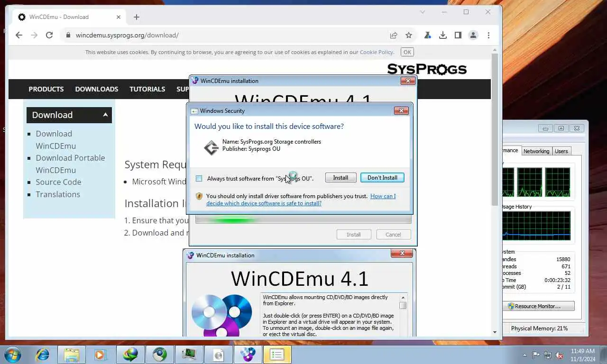
Task: Click the forward navigation arrow in Chrome
Action: pyautogui.click(x=34, y=35)
